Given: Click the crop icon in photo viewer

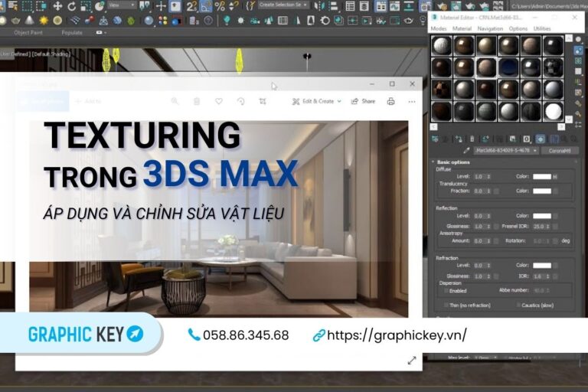Looking at the screenshot, I should pos(263,101).
